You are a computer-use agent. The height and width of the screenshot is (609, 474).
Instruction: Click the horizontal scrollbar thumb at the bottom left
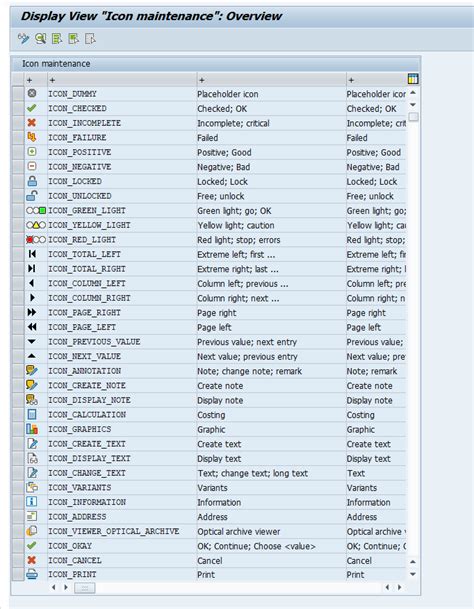point(84,588)
